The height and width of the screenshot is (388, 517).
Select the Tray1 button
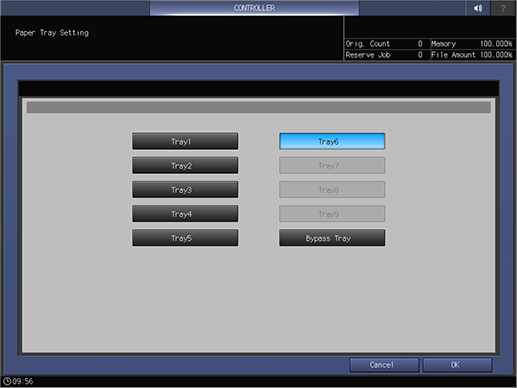pos(185,141)
